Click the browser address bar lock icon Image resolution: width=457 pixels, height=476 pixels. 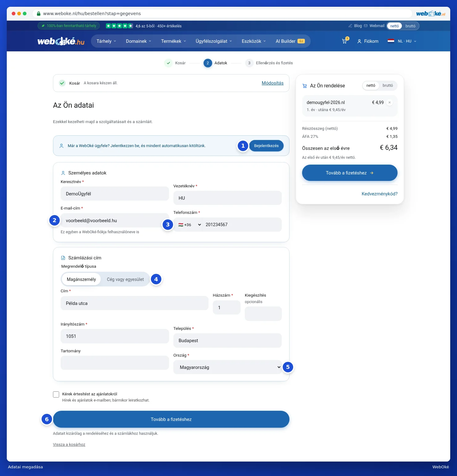click(38, 14)
